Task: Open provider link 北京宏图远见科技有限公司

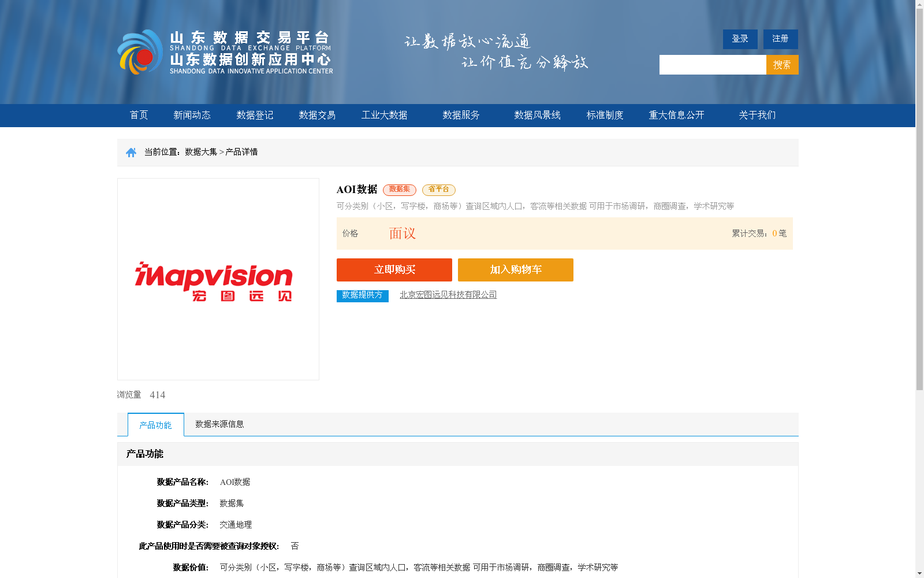Action: (x=448, y=295)
